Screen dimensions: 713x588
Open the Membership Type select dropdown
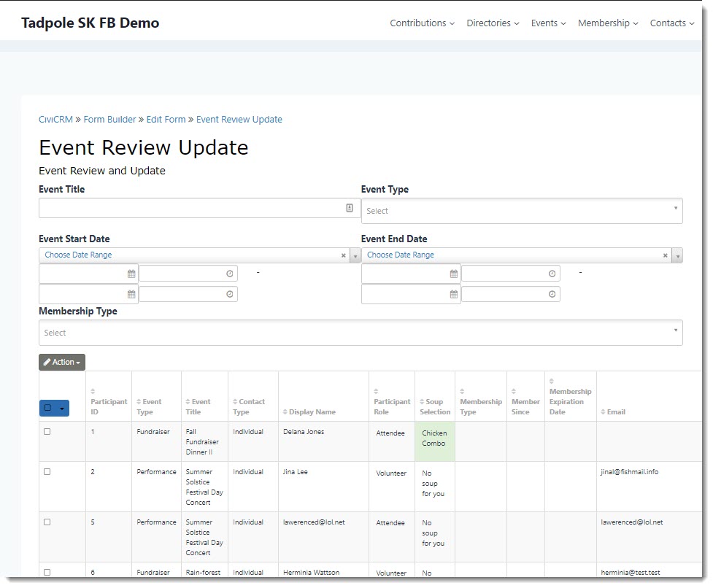[361, 333]
